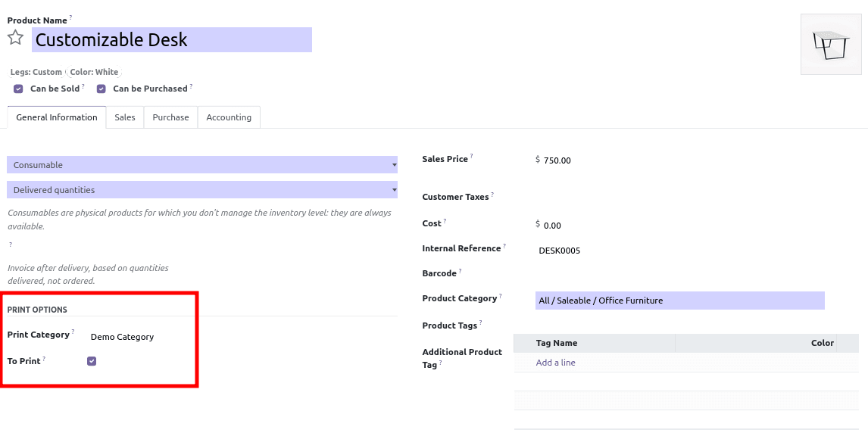This screenshot has width=868, height=433.
Task: Disable the To Print checkbox
Action: tap(92, 361)
